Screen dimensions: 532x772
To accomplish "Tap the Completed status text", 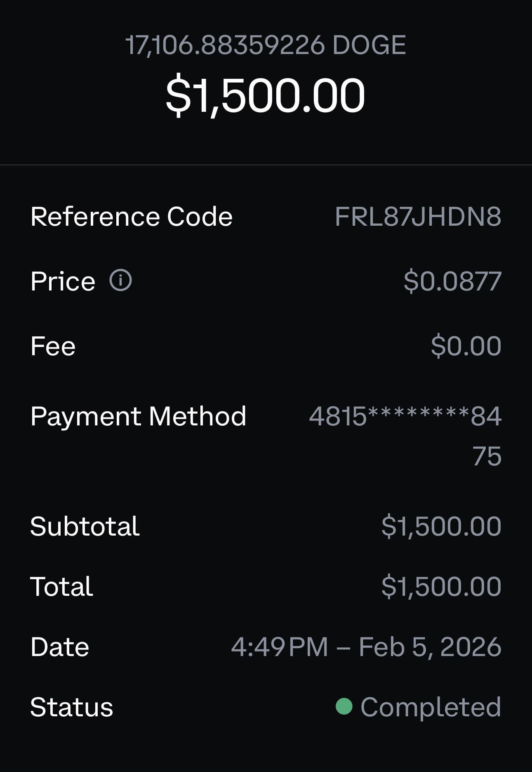I will tap(431, 707).
